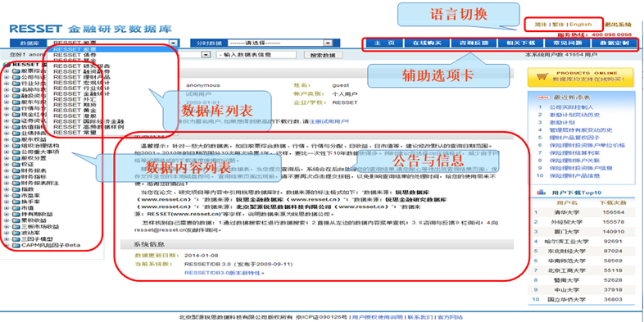Image resolution: width=644 pixels, height=322 pixels.
Task: Click the folder icon beside 股东权益
Action: click(x=16, y=140)
